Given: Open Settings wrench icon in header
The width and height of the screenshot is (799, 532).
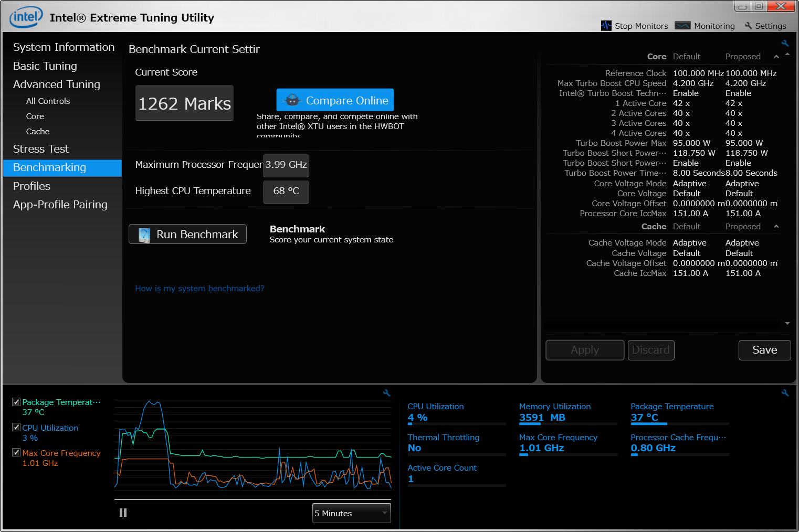Looking at the screenshot, I should pyautogui.click(x=748, y=26).
